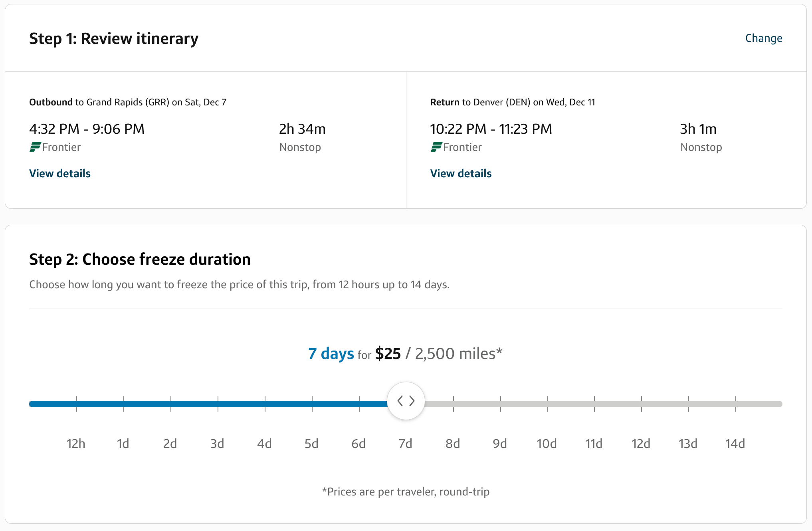Pick the 11d tick on slider
Image resolution: width=812 pixels, height=531 pixels.
[x=594, y=404]
